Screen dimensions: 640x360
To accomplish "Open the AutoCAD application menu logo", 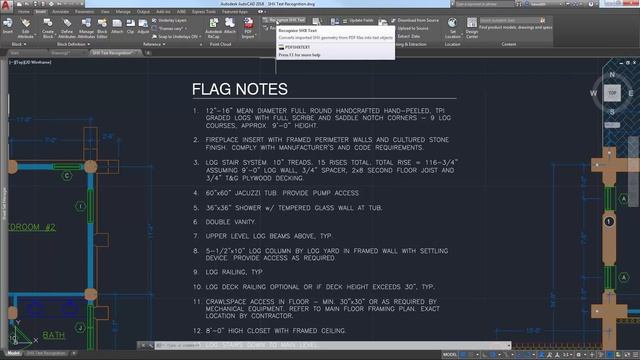I will (6, 6).
